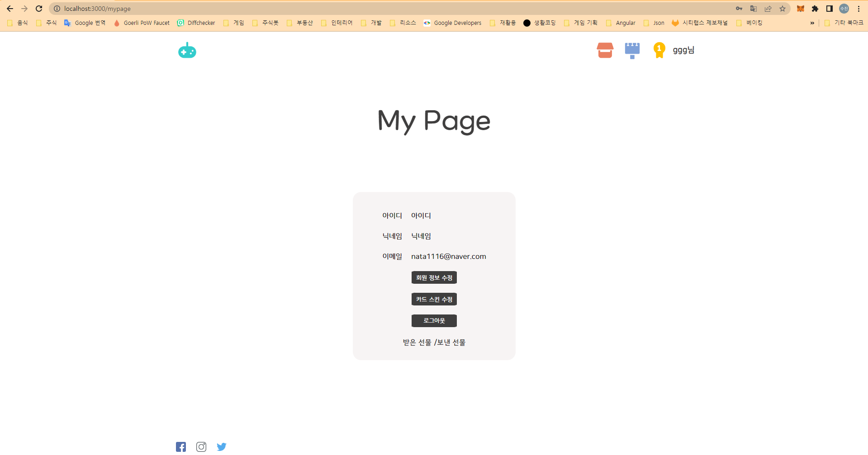Open the Instagram icon in footer
Screen dimensions: 868x455
click(x=201, y=446)
